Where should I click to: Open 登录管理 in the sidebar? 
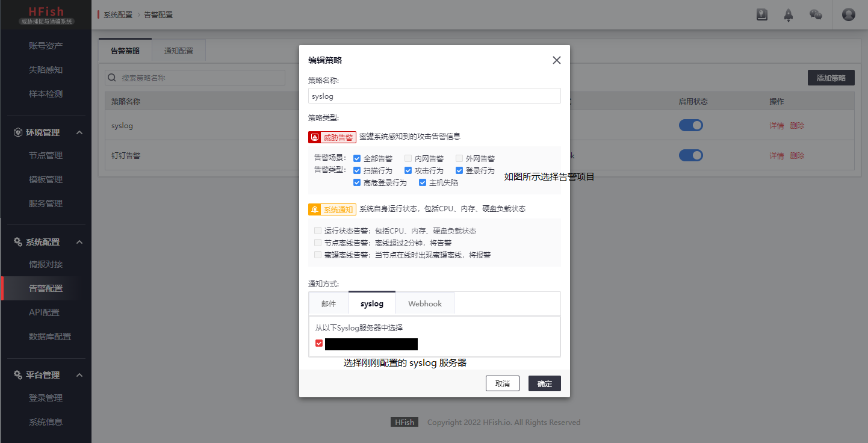[46, 398]
